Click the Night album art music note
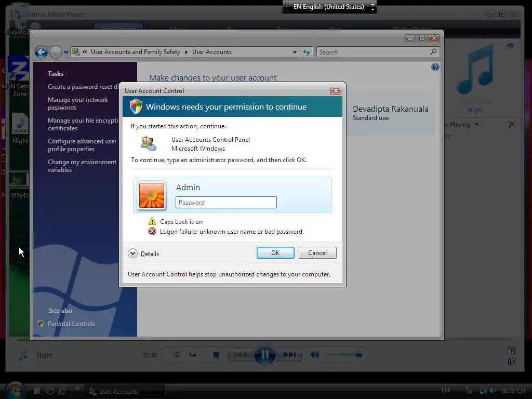Viewport: 532px width, 399px height. tap(475, 70)
